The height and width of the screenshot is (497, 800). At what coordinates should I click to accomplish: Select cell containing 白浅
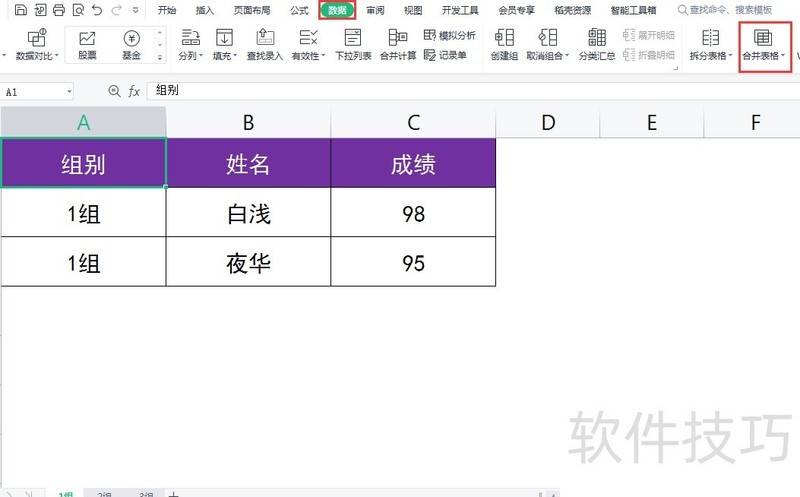click(x=248, y=213)
